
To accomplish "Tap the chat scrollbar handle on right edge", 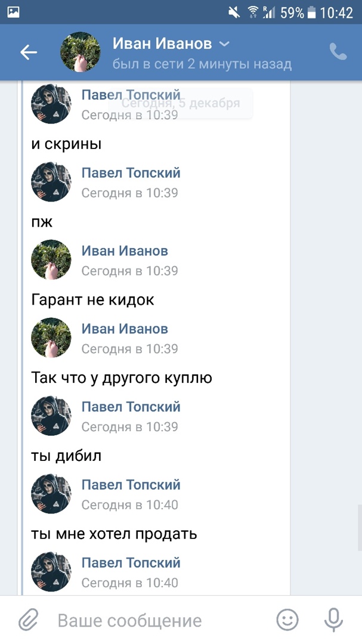I will tap(359, 522).
